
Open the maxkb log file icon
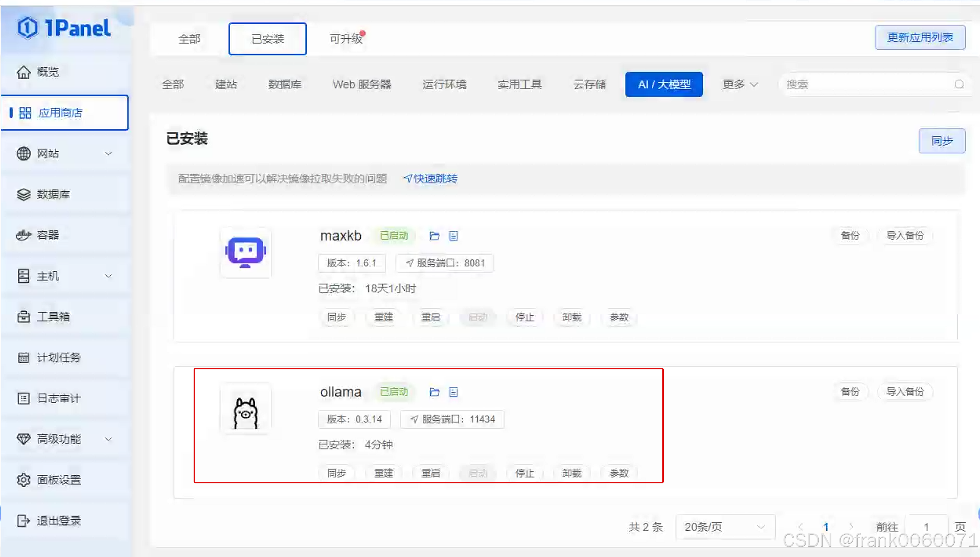[453, 236]
